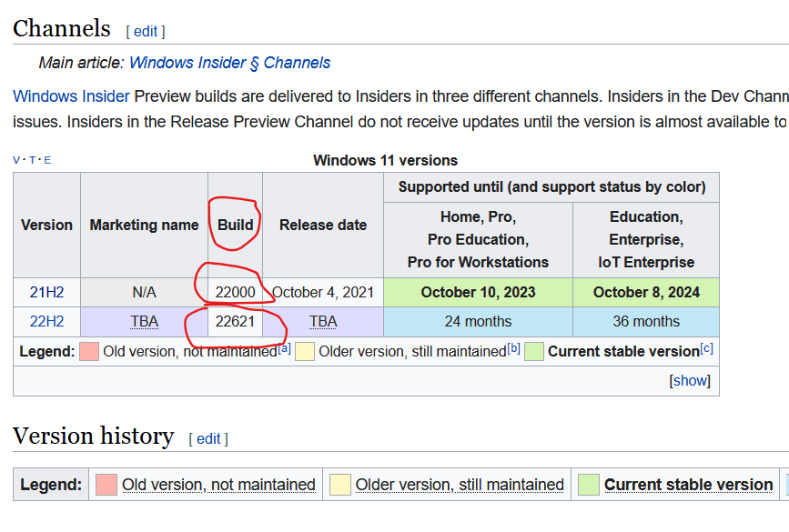Edit the template via the E link
Screen dimensions: 789x532
pos(47,160)
